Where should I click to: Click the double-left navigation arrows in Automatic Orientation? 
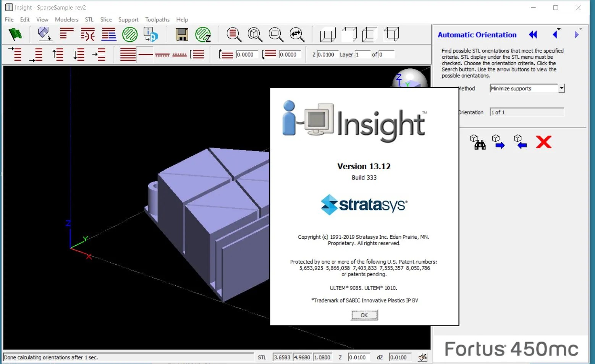click(533, 34)
